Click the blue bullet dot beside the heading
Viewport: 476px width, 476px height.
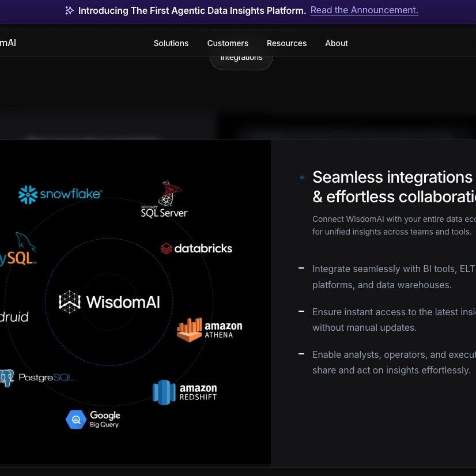point(302,177)
